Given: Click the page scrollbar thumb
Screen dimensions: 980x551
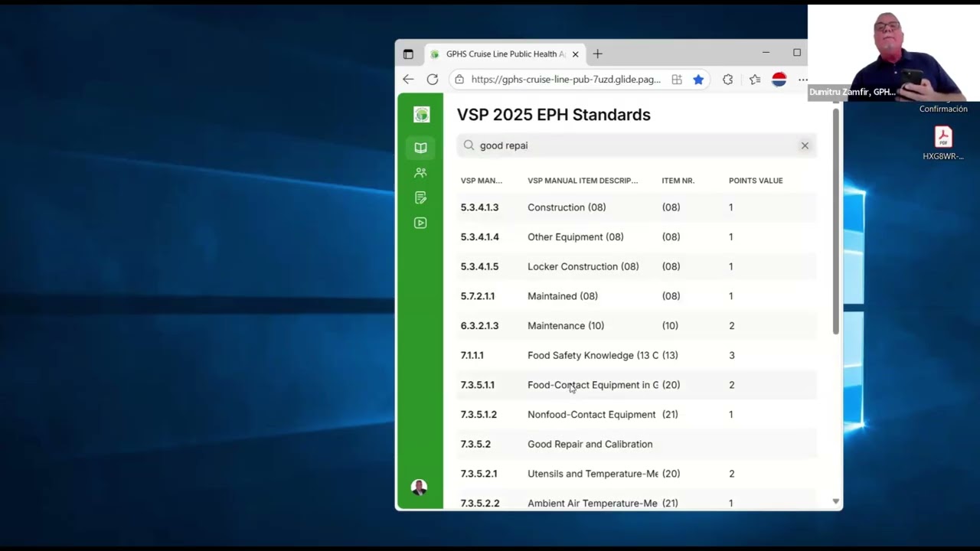Looking at the screenshot, I should [x=836, y=220].
